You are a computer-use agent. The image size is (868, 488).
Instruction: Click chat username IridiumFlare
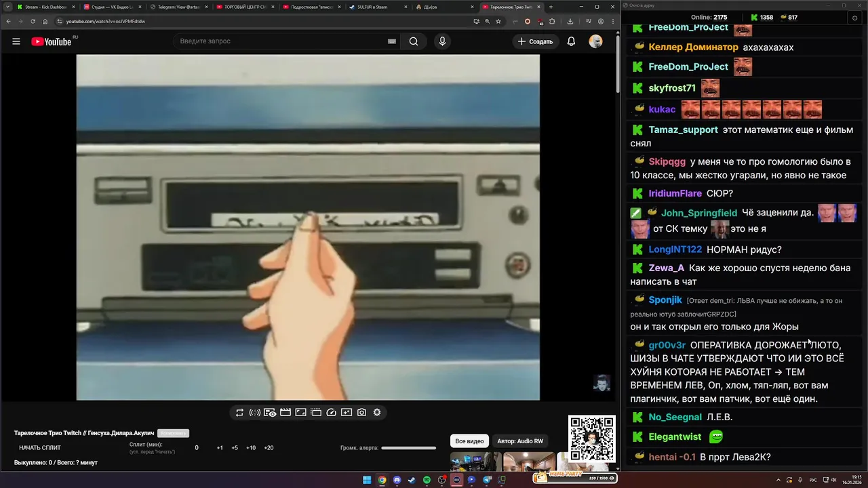coord(675,193)
